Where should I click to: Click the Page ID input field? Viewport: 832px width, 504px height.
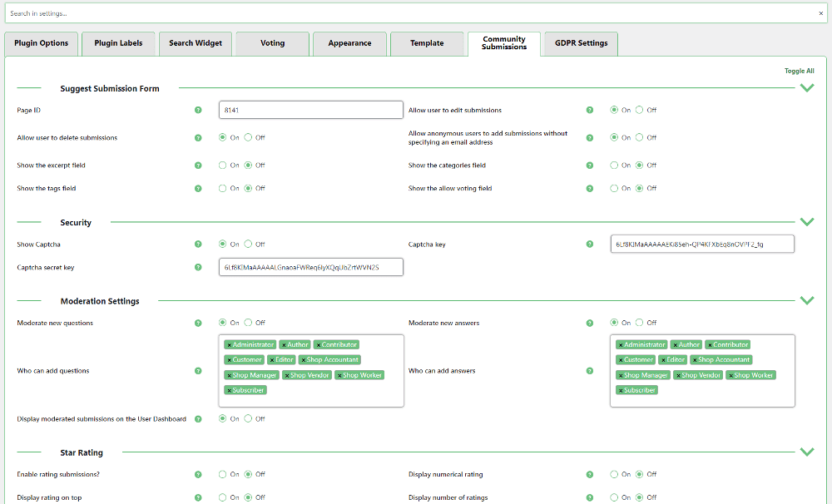click(310, 110)
